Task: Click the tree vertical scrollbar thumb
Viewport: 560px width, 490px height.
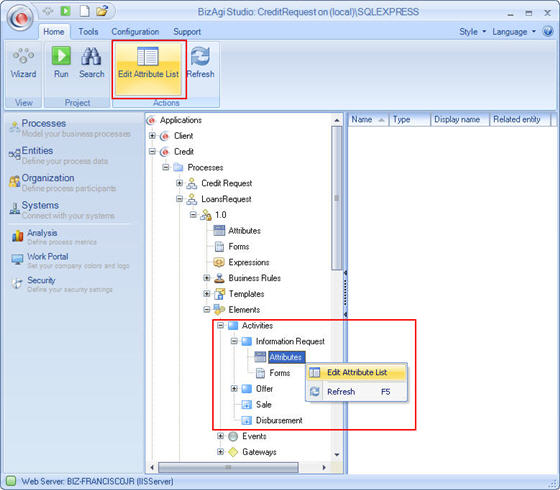Action: 336,198
